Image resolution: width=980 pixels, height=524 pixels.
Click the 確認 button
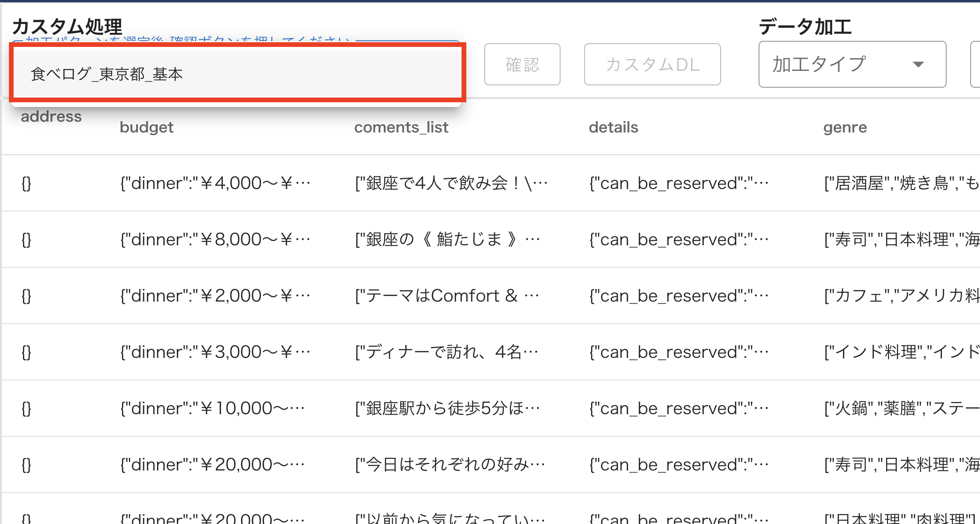(522, 64)
